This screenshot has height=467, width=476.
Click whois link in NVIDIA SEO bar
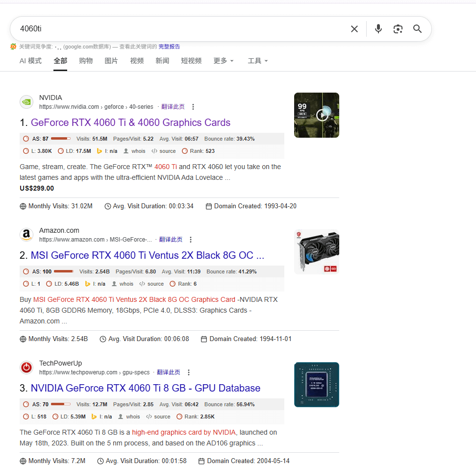coord(138,151)
